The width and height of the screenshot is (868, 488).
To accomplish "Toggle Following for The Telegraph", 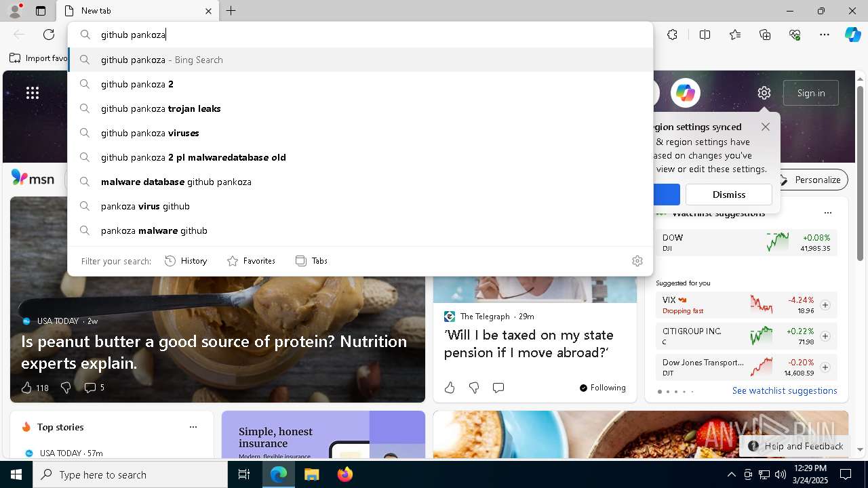I will 603,388.
